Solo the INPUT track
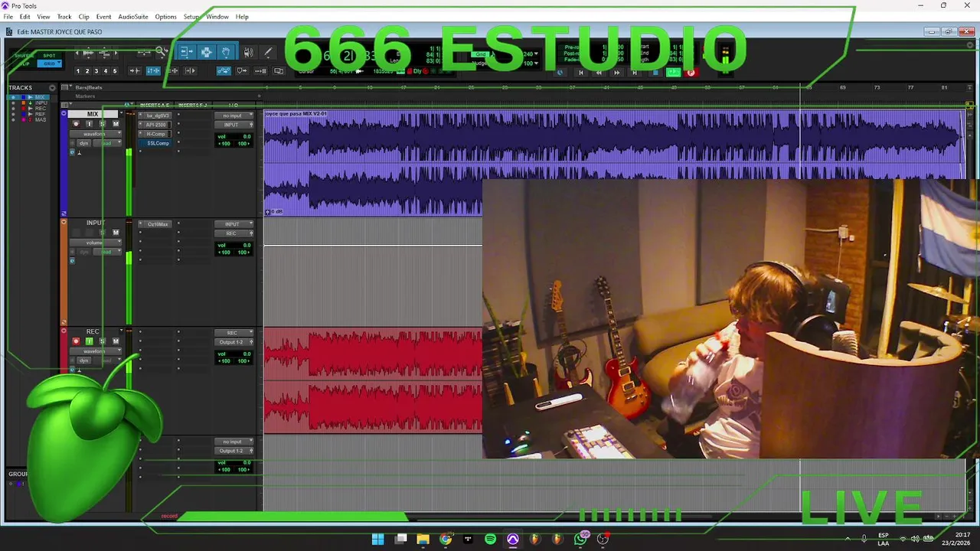 tap(103, 233)
